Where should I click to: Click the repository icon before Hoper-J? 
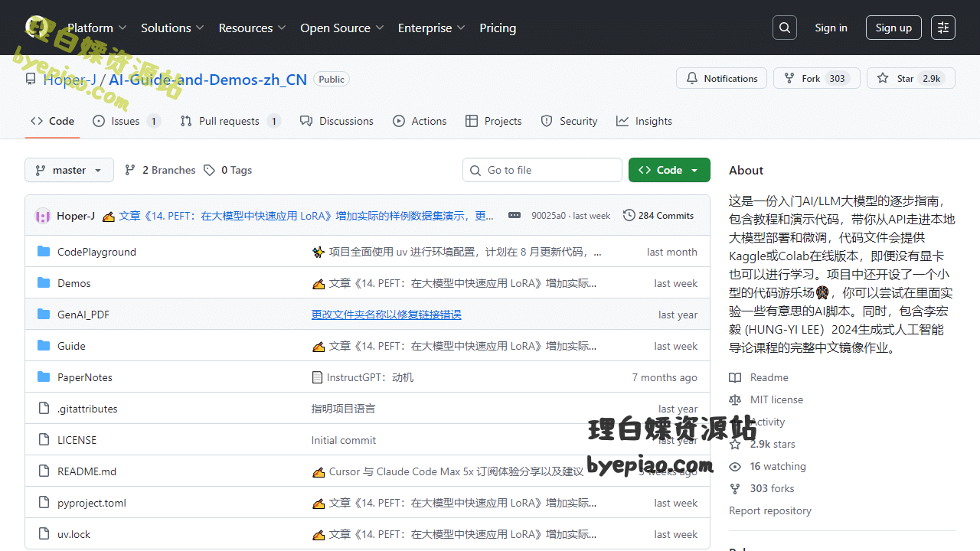click(31, 79)
